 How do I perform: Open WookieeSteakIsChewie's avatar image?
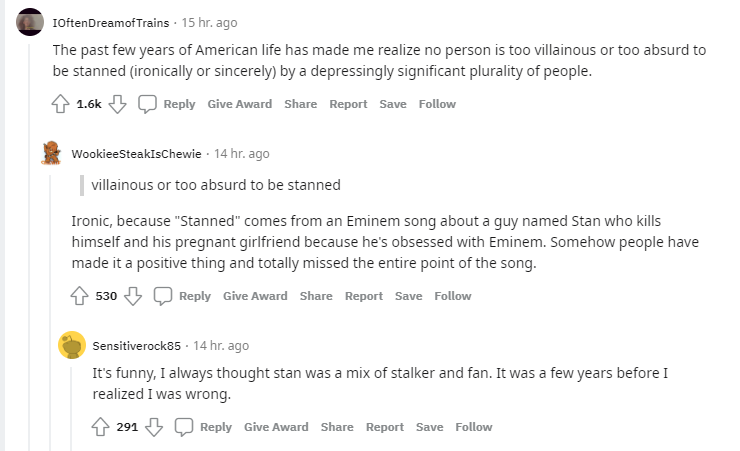tap(51, 153)
